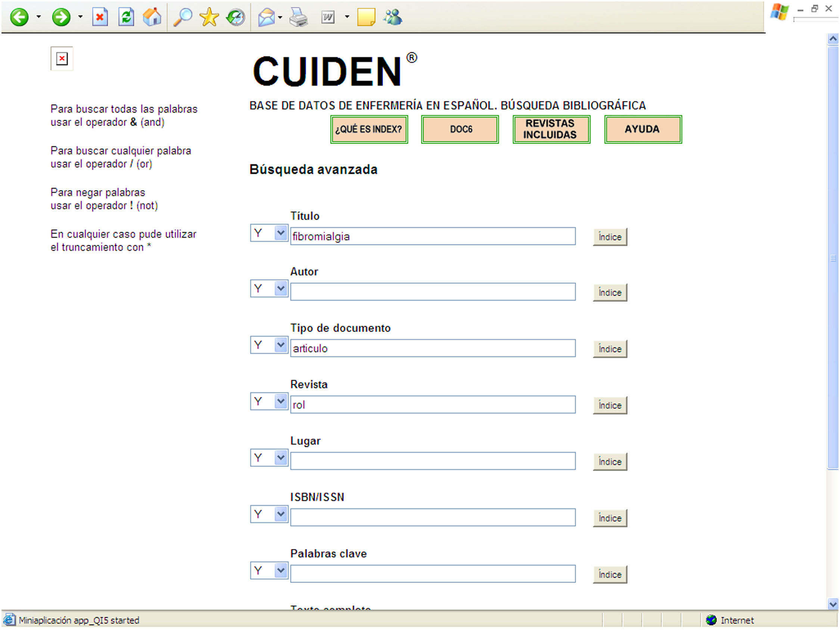This screenshot has height=630, width=840.
Task: Click the green Back arrow icon
Action: [x=19, y=17]
